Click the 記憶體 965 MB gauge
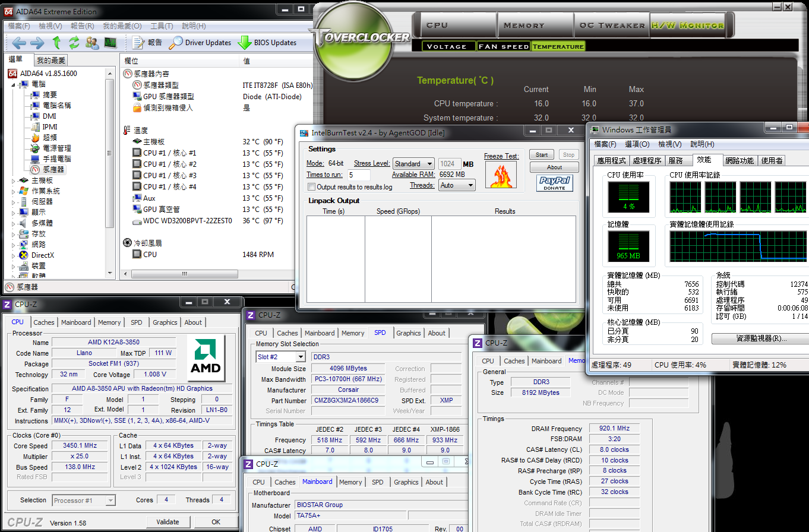This screenshot has height=532, width=809. (x=628, y=247)
